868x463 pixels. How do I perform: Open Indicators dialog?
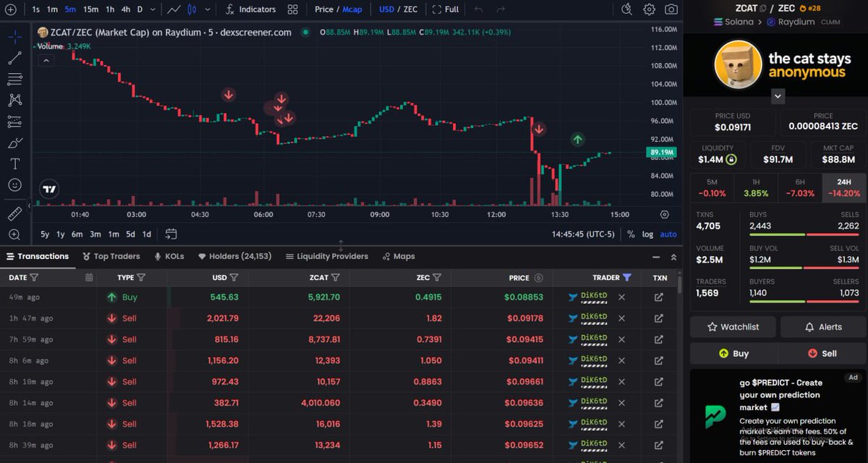click(250, 9)
